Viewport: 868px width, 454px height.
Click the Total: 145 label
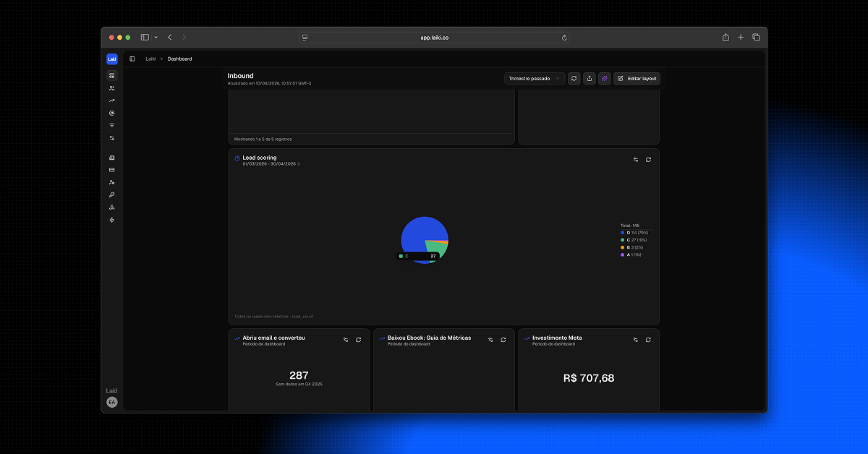tap(630, 226)
